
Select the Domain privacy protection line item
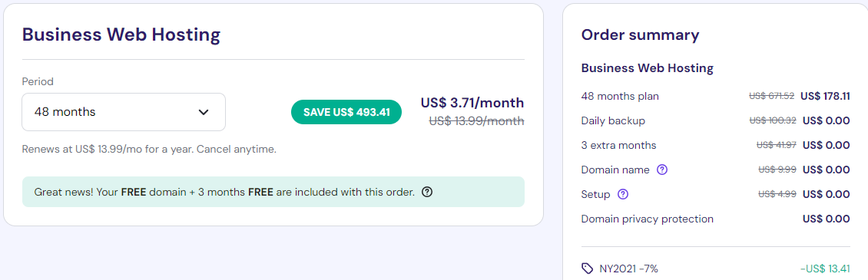click(715, 219)
